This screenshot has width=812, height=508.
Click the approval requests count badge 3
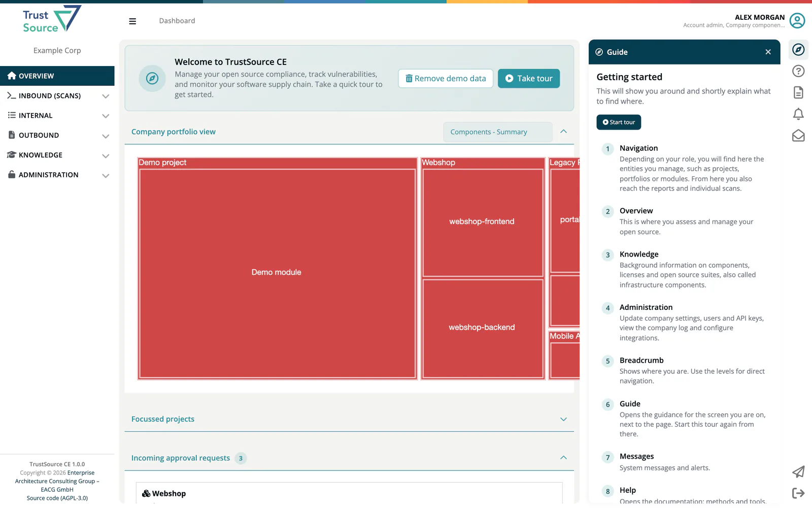[241, 458]
